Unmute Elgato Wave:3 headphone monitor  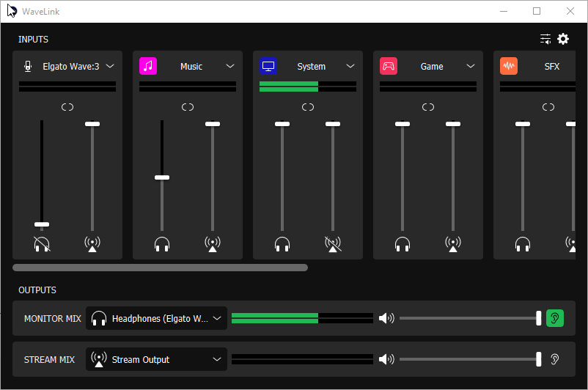coord(42,244)
